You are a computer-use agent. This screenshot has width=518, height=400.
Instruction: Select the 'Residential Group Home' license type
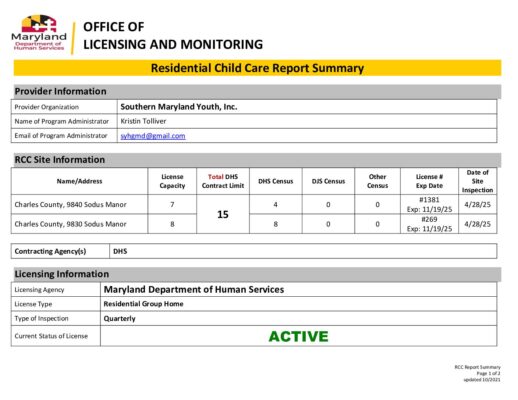click(x=143, y=304)
